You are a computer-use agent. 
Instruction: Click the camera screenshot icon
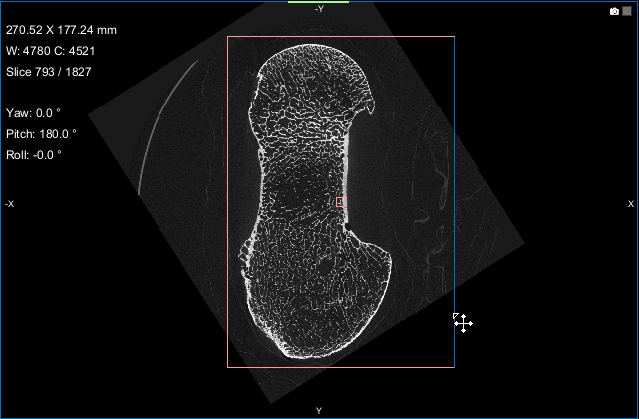(614, 11)
